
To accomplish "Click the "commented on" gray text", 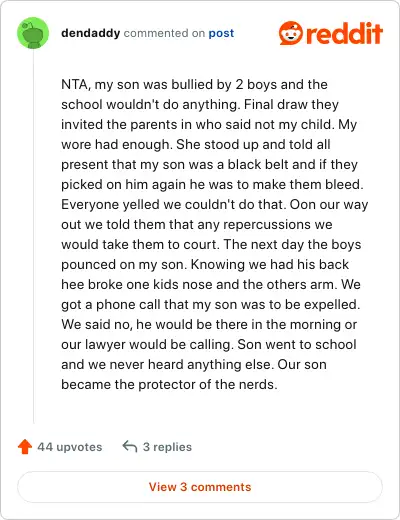I will coord(164,33).
